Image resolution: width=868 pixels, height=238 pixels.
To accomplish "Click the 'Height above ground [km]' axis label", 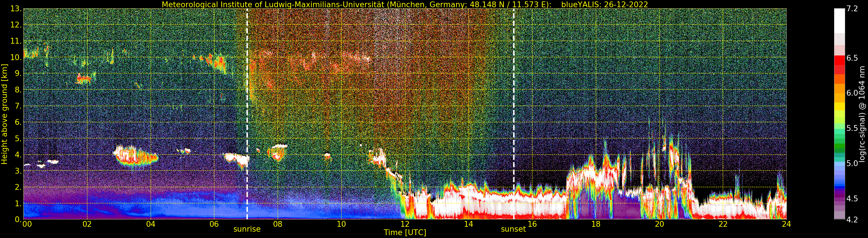I will (4, 114).
